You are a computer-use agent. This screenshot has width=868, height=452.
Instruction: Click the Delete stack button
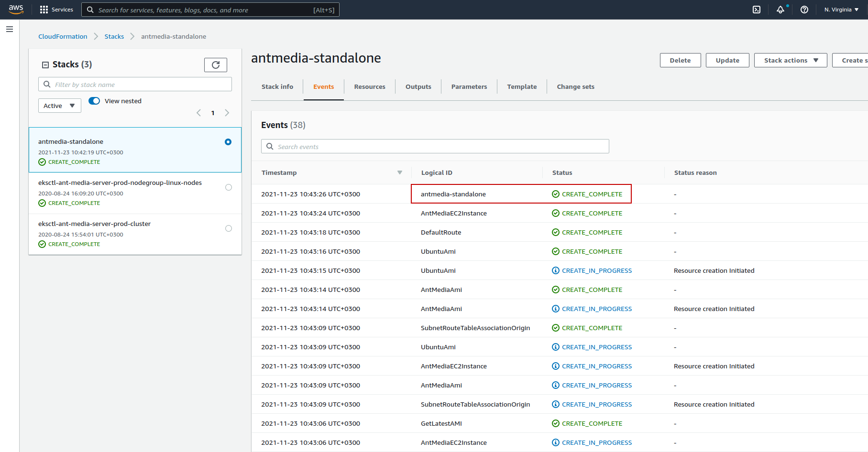(x=681, y=60)
